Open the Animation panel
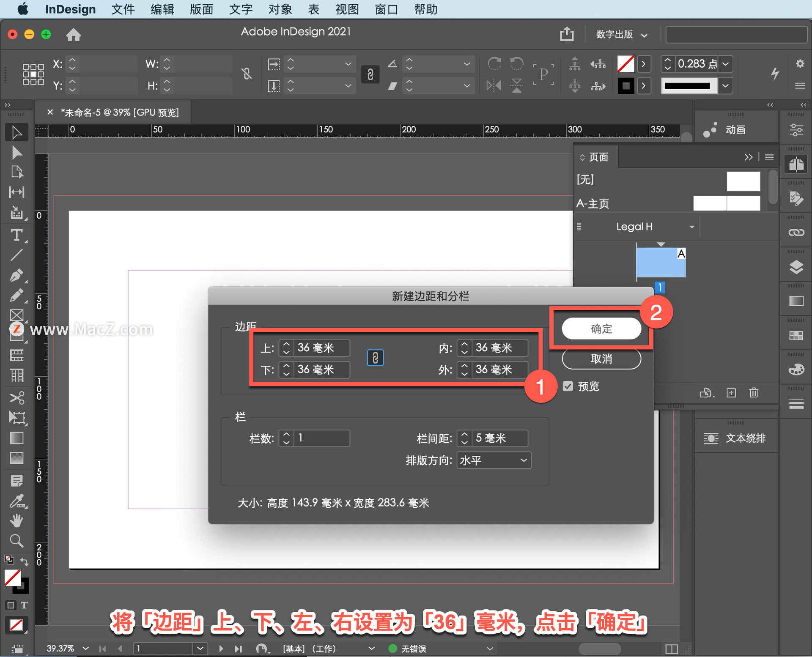 point(736,129)
